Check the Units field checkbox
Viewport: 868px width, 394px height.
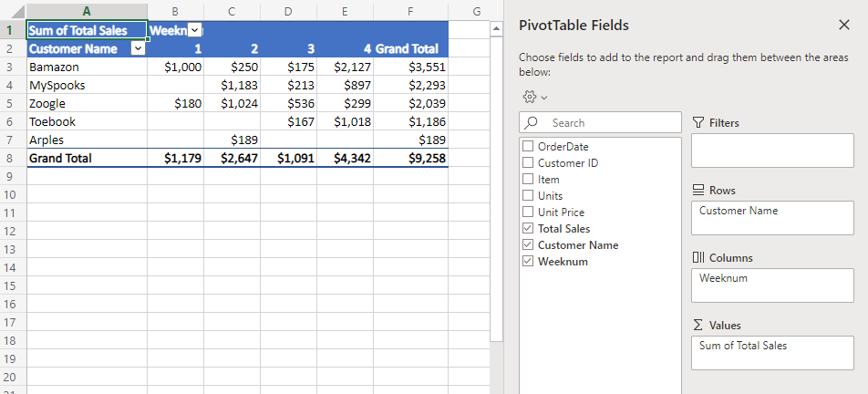coord(528,195)
